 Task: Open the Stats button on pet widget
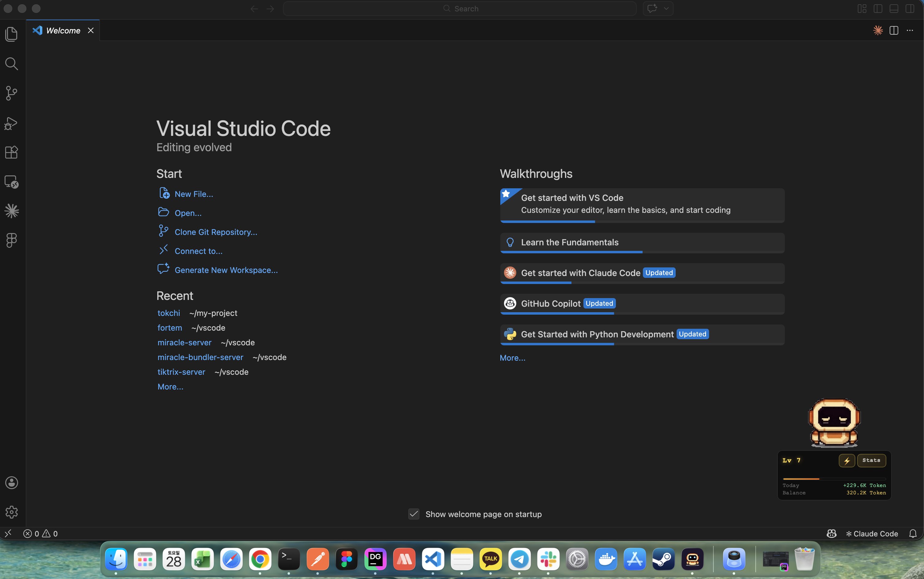point(871,460)
